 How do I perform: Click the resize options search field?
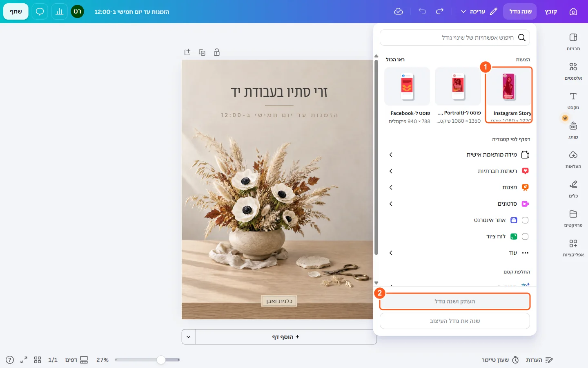click(455, 38)
